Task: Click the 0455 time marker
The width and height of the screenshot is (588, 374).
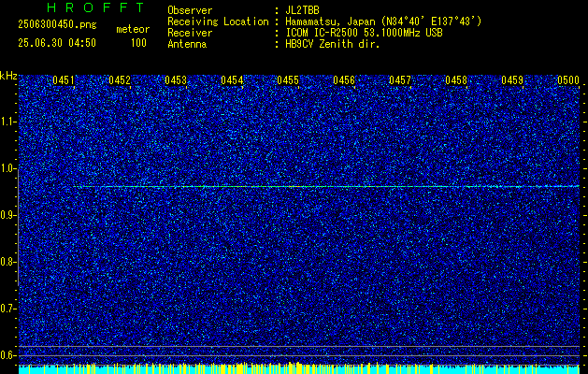Action: tap(288, 79)
